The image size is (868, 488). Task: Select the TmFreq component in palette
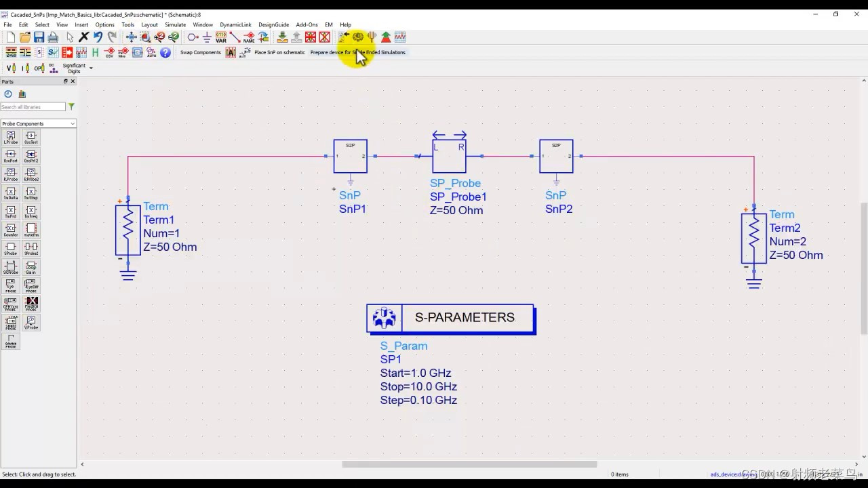coord(31,211)
